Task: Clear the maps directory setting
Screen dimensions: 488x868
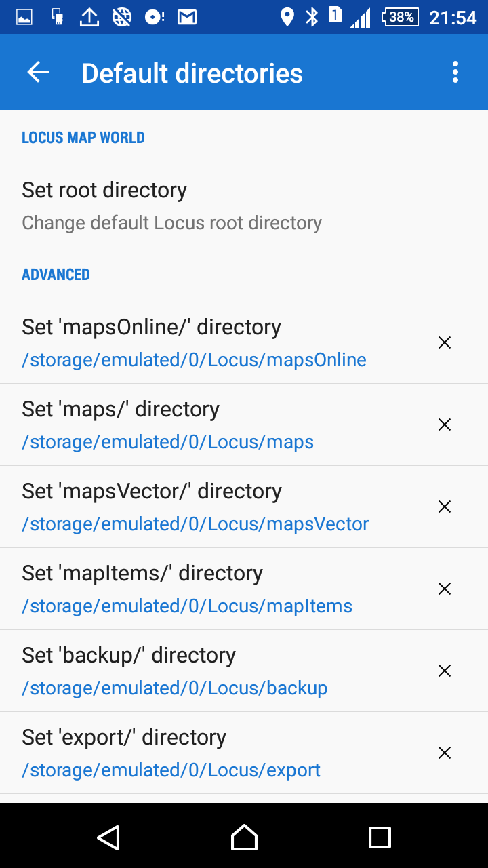Action: pyautogui.click(x=445, y=425)
